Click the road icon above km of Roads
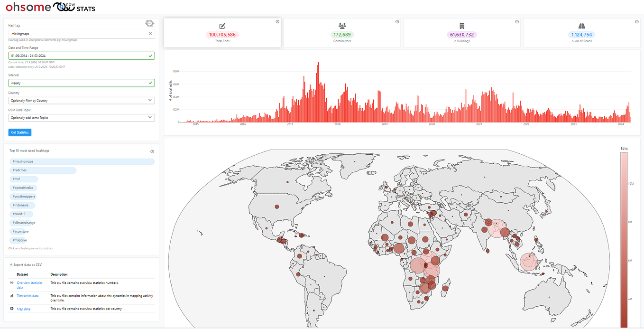644x329 pixels. tap(581, 25)
